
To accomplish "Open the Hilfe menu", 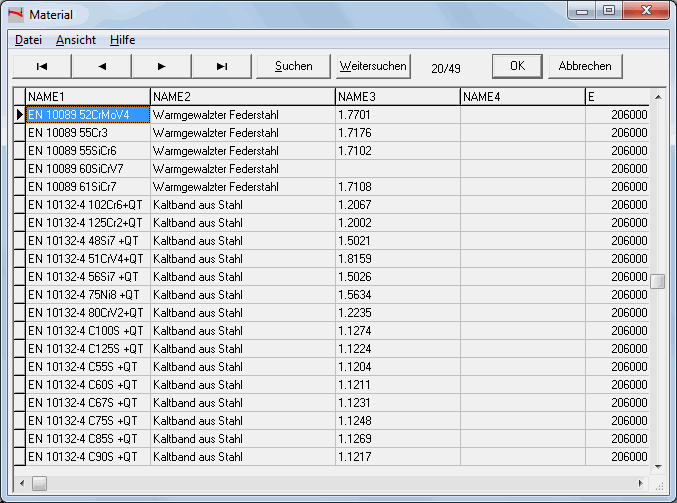I will pos(122,40).
